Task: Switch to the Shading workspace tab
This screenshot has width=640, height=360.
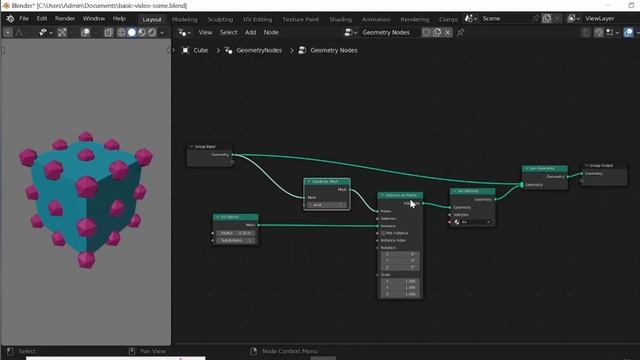Action: (340, 19)
